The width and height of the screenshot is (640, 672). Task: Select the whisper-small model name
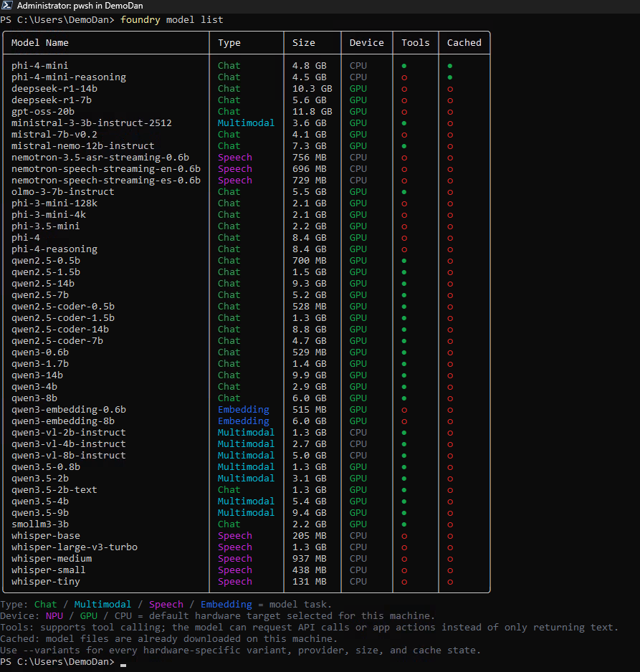click(x=49, y=570)
